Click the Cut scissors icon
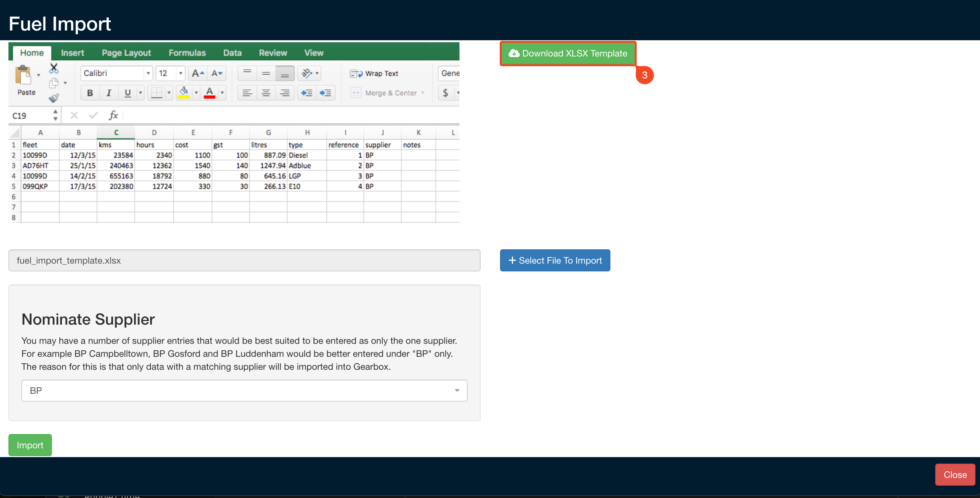The height and width of the screenshot is (498, 980). 54,68
